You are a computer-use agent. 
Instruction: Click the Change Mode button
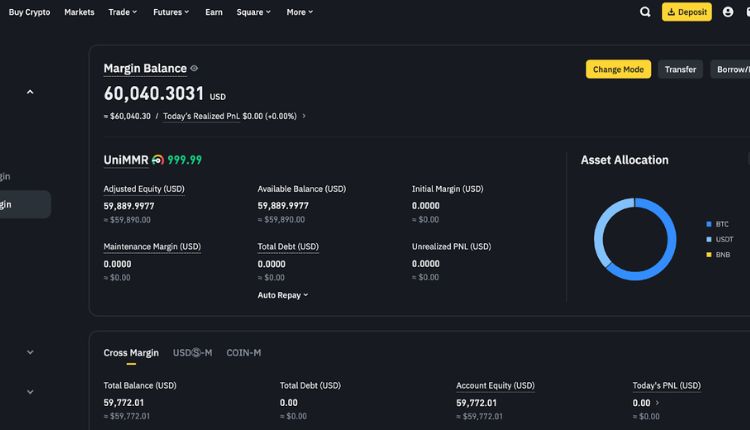tap(618, 69)
